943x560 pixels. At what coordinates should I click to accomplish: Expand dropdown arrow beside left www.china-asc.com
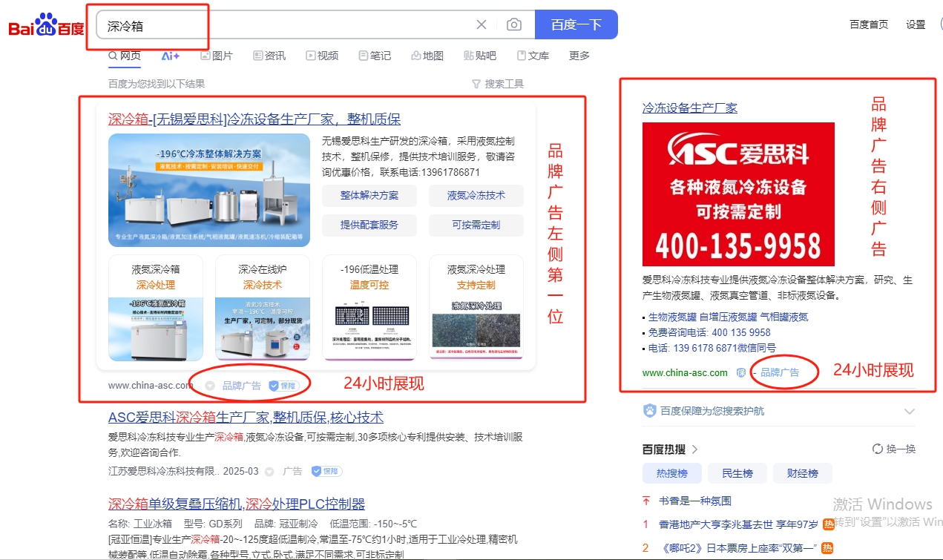pos(210,386)
